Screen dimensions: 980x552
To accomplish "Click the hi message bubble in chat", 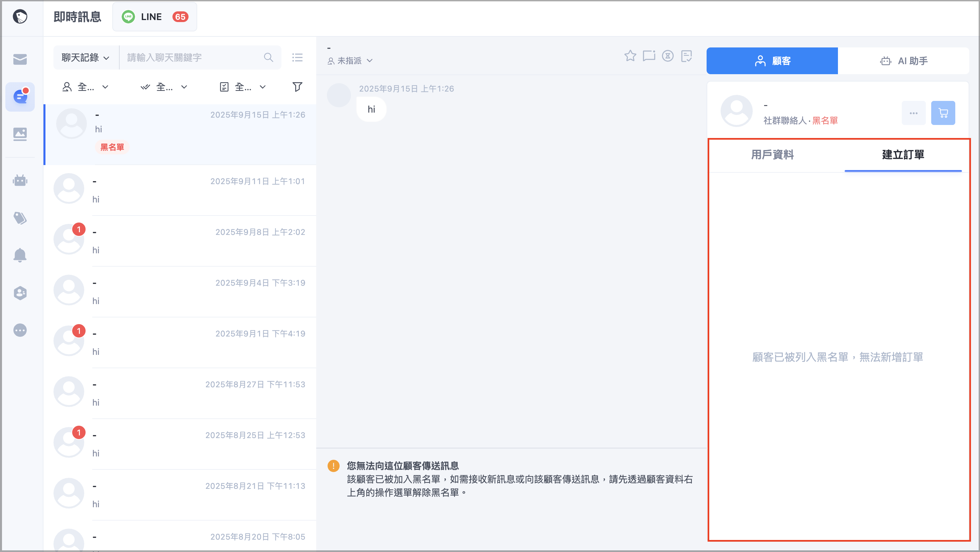I will 371,110.
